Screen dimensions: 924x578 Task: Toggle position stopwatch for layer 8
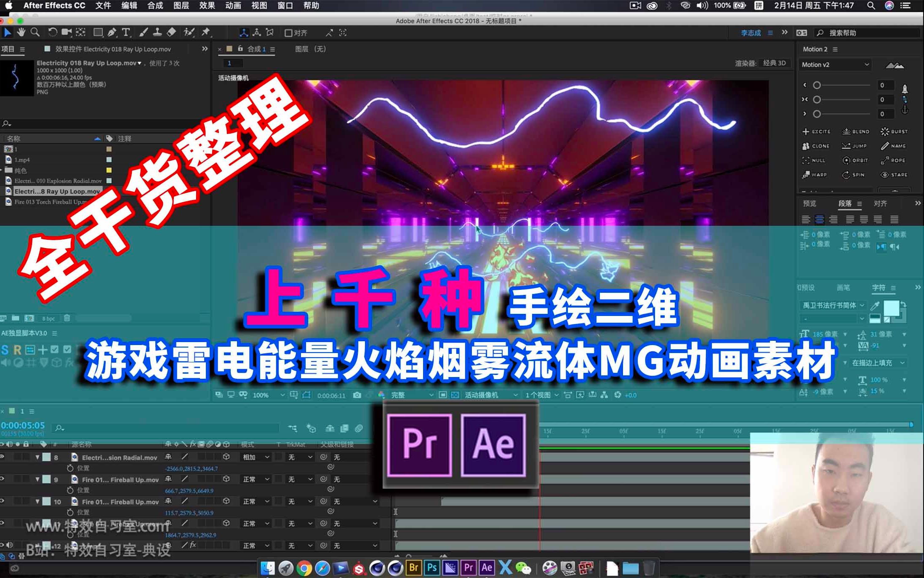[x=70, y=468]
